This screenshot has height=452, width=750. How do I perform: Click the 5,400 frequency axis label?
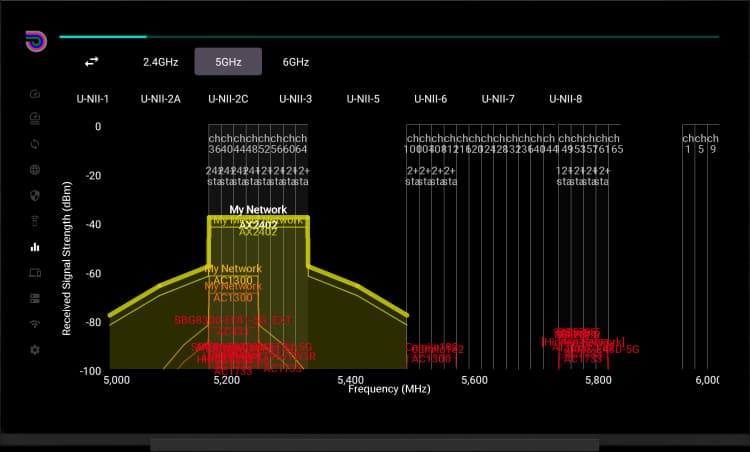click(351, 380)
